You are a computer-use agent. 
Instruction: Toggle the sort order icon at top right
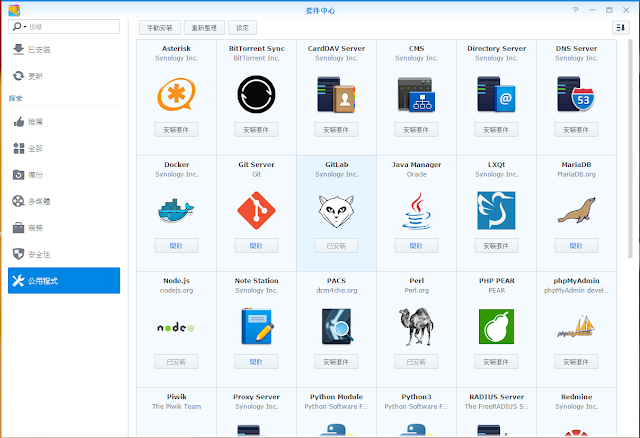tap(621, 28)
